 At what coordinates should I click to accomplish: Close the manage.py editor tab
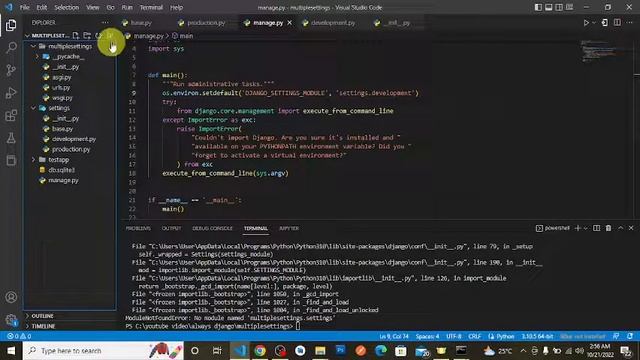click(x=289, y=23)
